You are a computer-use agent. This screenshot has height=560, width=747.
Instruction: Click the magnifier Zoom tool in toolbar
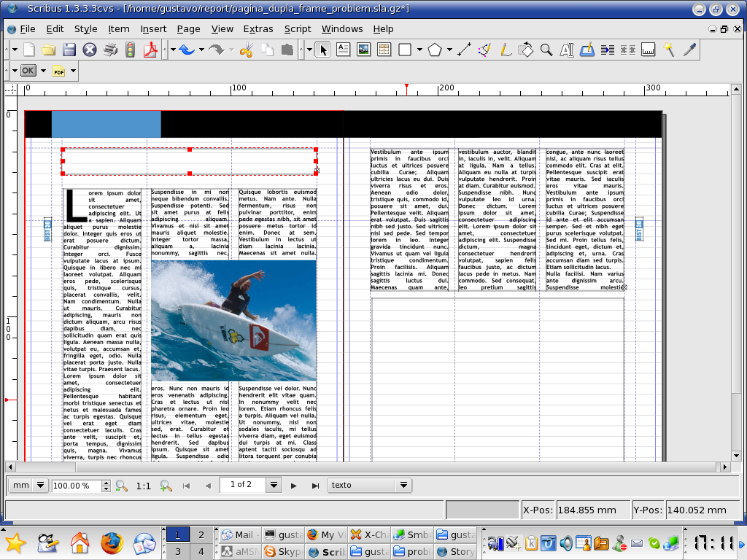tap(546, 50)
